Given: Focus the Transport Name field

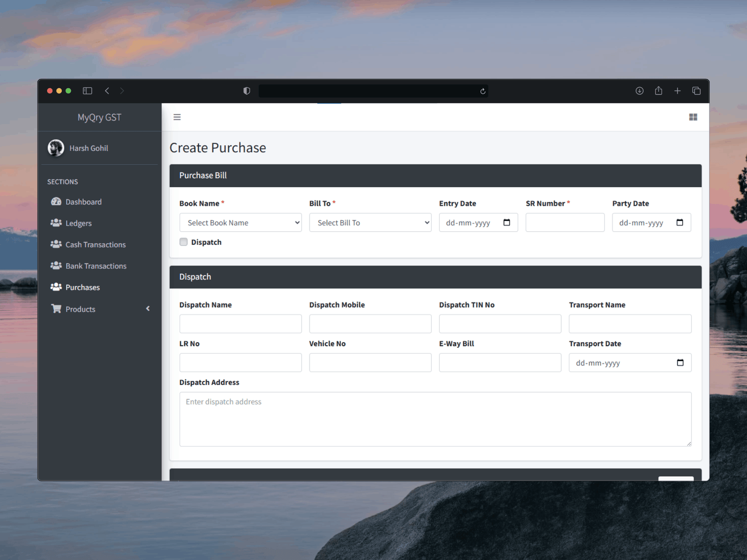Looking at the screenshot, I should point(630,324).
